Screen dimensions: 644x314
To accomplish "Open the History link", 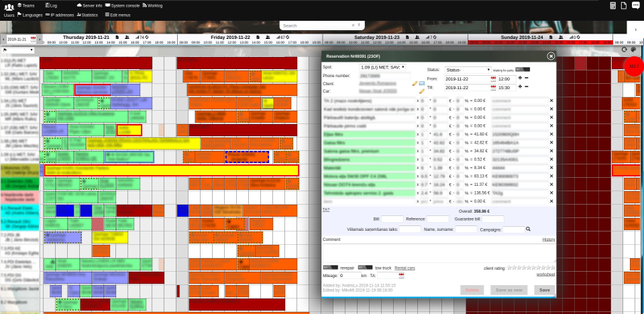I will [x=549, y=240].
